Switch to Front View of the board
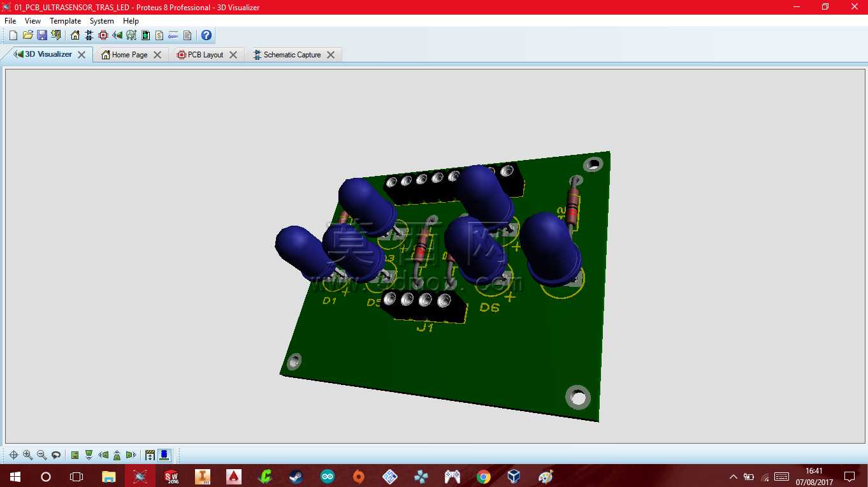 click(89, 455)
